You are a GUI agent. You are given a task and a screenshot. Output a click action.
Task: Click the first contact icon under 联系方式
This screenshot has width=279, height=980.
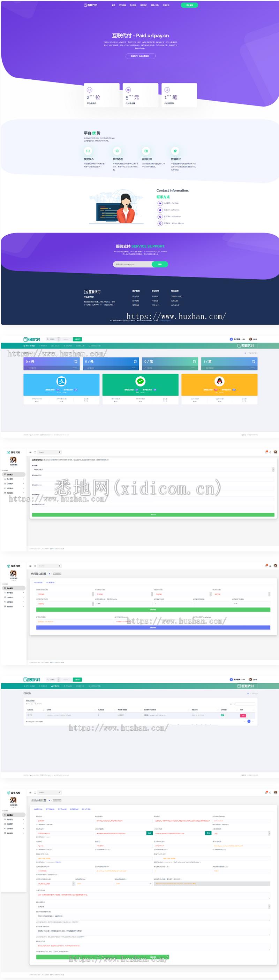[x=160, y=203]
